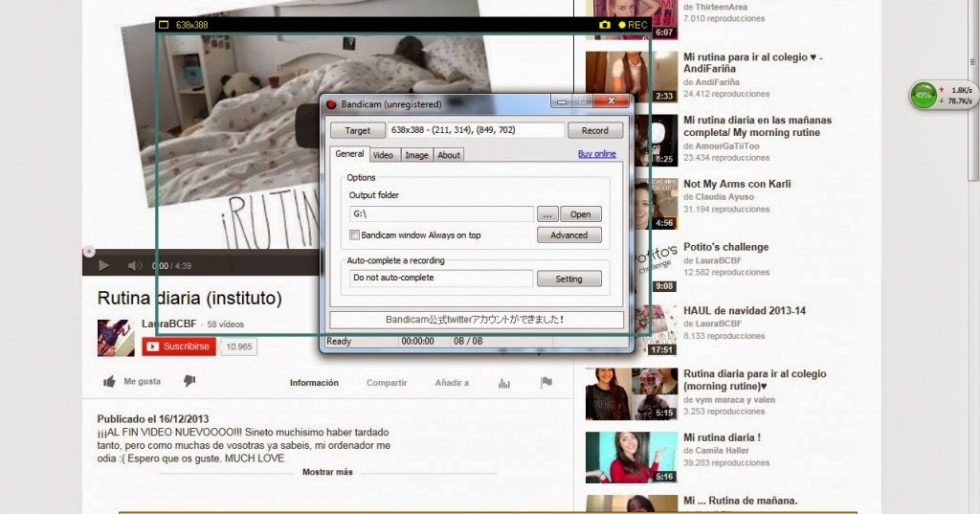The height and width of the screenshot is (514, 980).
Task: Click the Me gusta label
Action: tap(142, 382)
